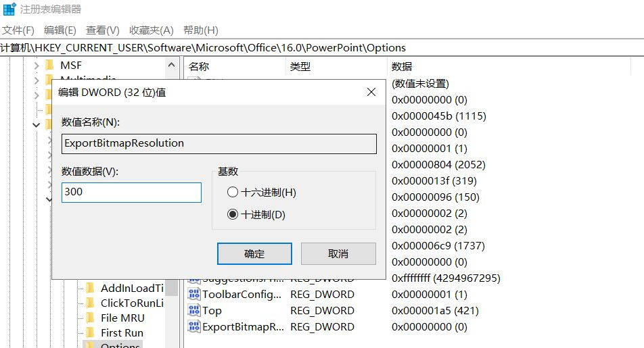
Task: Click the 数值数据 input field containing 300
Action: click(131, 193)
